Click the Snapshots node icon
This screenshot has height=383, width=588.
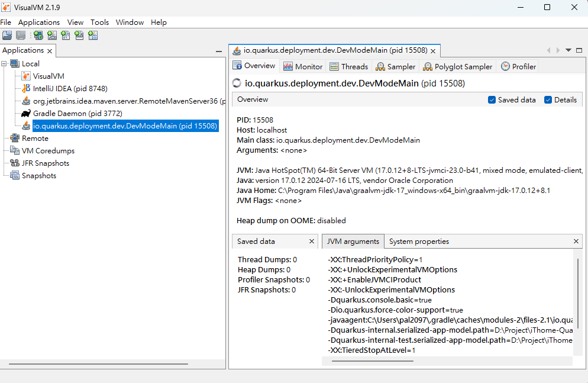pyautogui.click(x=15, y=175)
